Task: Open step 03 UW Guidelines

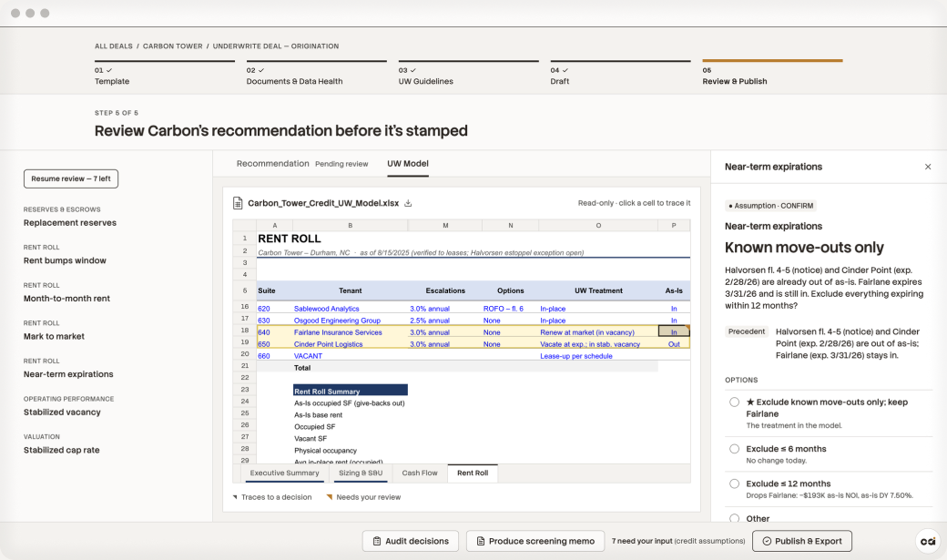Action: 469,73
